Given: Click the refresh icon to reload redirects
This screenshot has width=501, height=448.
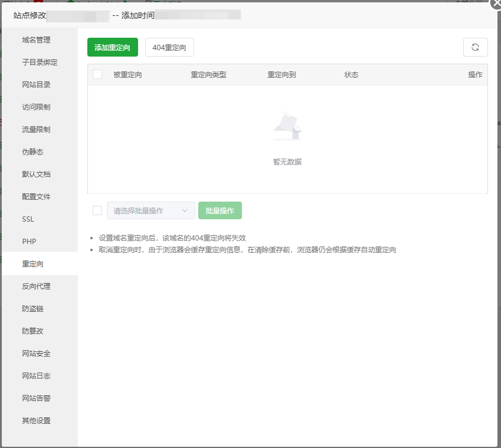Looking at the screenshot, I should [475, 47].
